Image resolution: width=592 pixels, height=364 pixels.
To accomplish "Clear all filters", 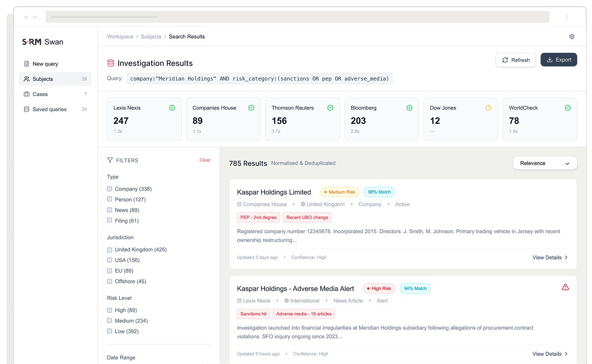I will pos(205,160).
